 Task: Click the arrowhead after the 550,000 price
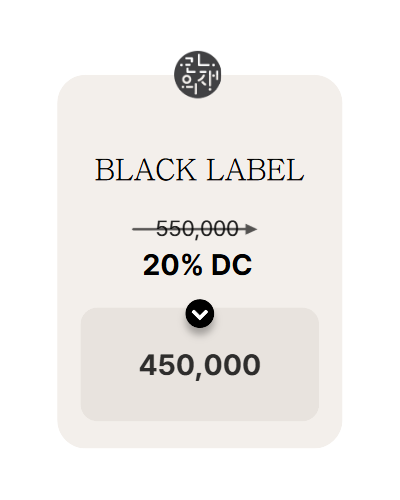click(251, 229)
